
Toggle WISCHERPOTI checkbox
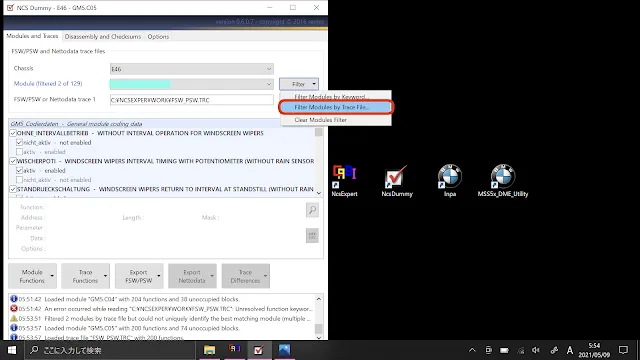(x=13, y=161)
